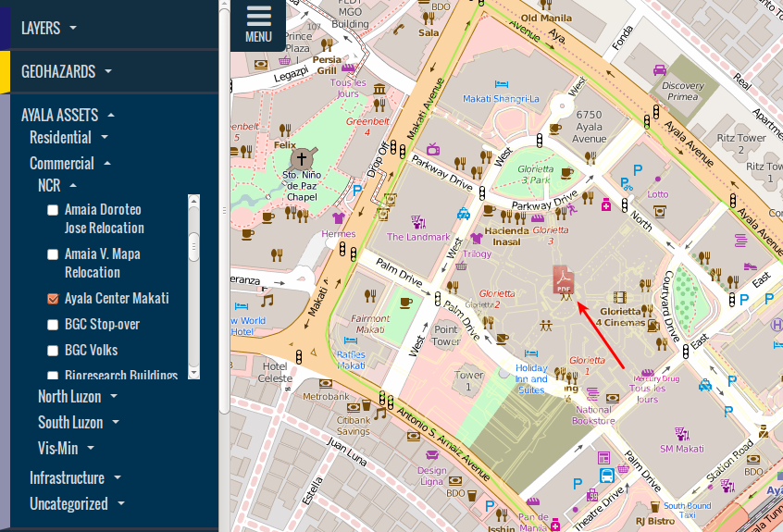Check the Amaia Doroteo Jose Relocation checkbox
The height and width of the screenshot is (532, 783).
53,210
